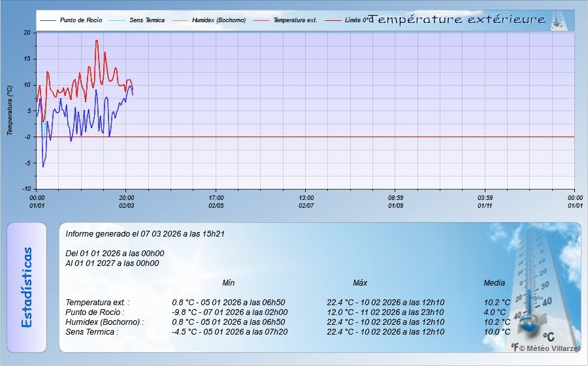
Task: Click the Mín column header
Action: click(x=229, y=283)
